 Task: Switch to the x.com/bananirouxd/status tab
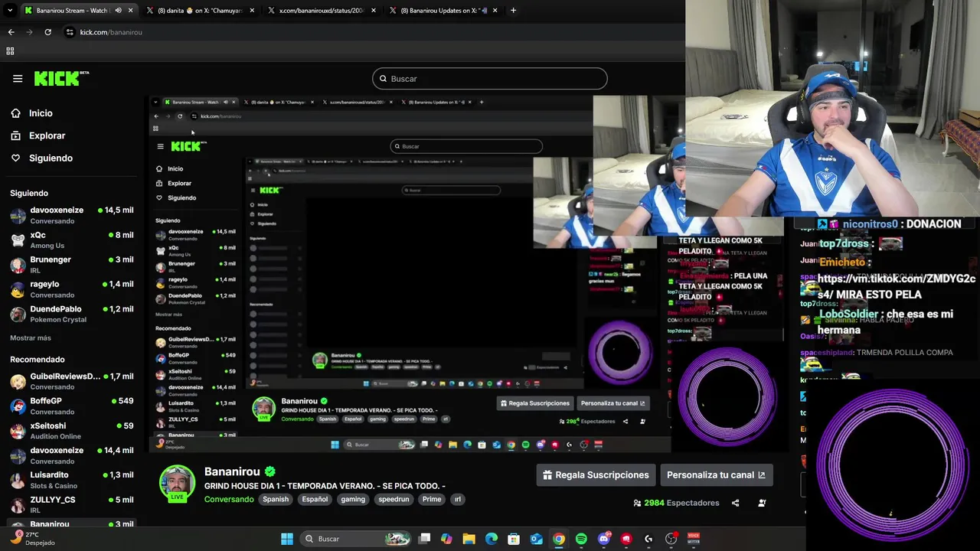[x=321, y=11]
